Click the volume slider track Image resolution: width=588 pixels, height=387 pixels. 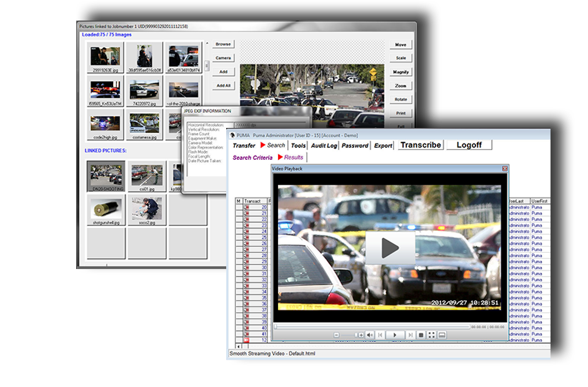point(349,335)
